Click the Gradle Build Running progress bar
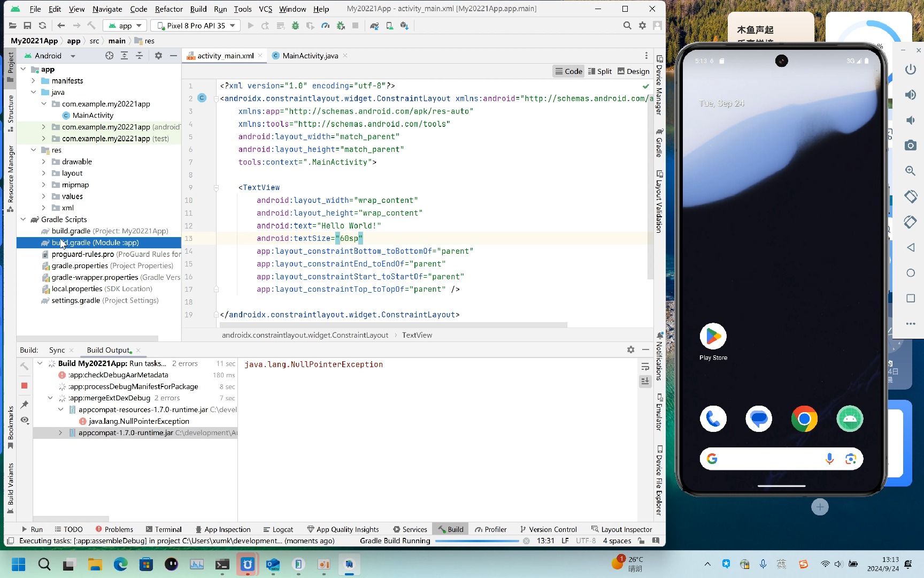This screenshot has height=578, width=924. [476, 541]
